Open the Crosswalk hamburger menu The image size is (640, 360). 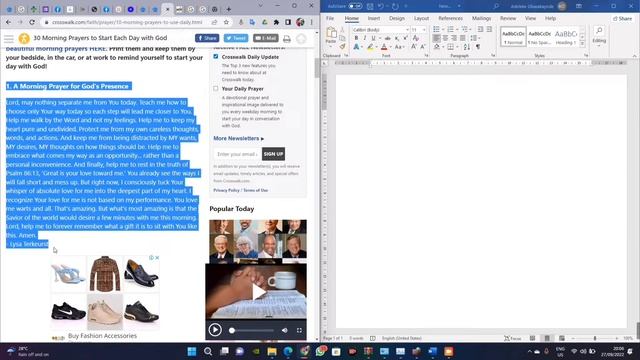coord(9,39)
